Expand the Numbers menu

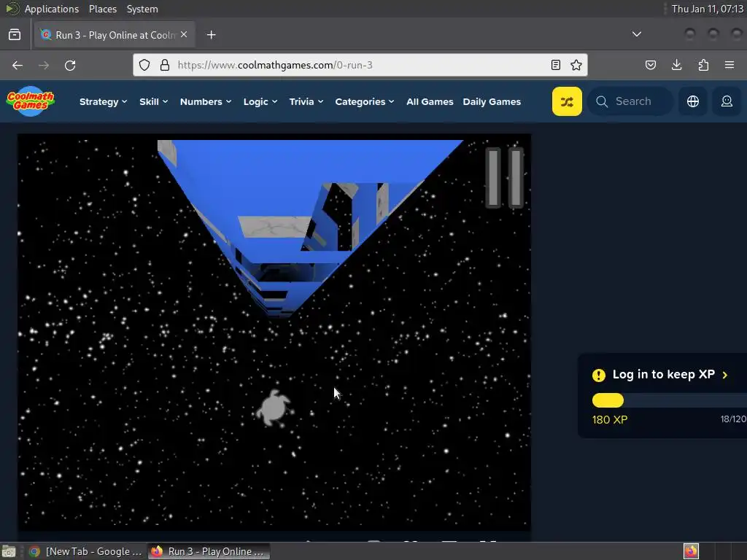(x=206, y=101)
